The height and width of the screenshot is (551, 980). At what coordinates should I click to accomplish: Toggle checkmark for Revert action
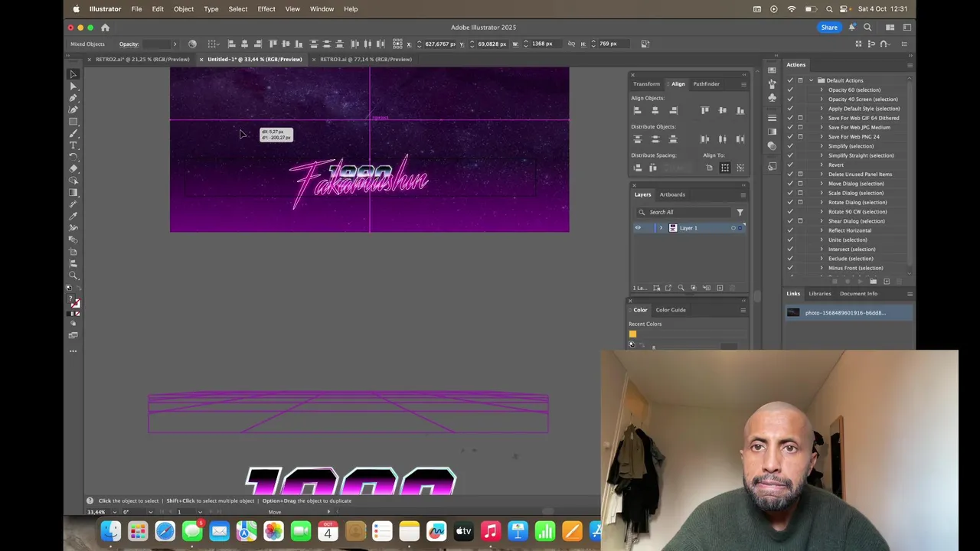pos(790,165)
